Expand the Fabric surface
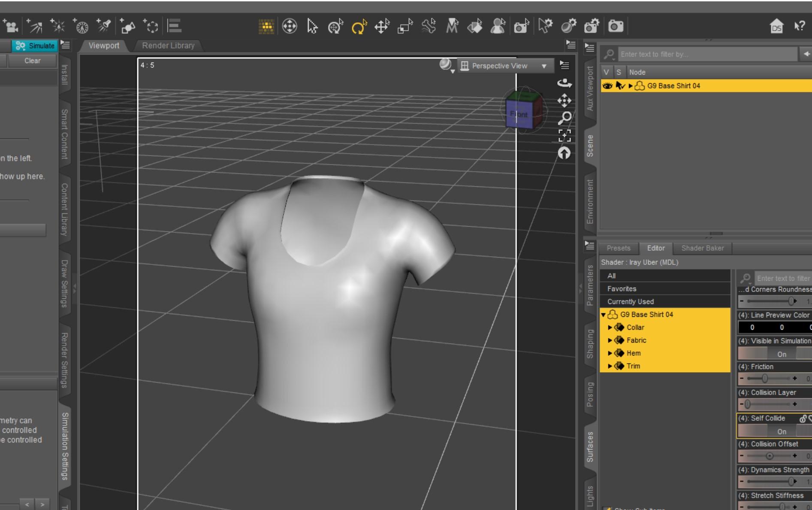The height and width of the screenshot is (510, 812). (x=610, y=340)
